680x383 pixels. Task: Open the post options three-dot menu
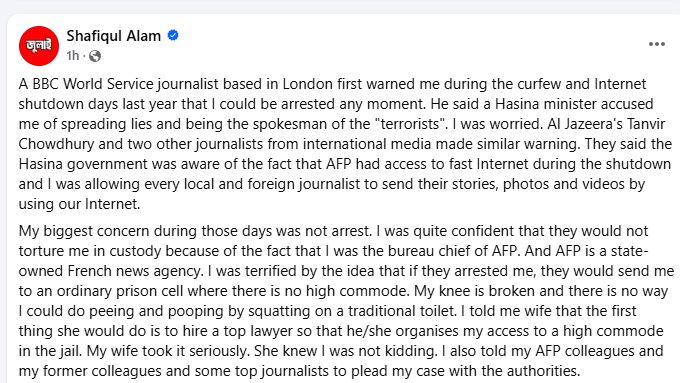(x=657, y=44)
